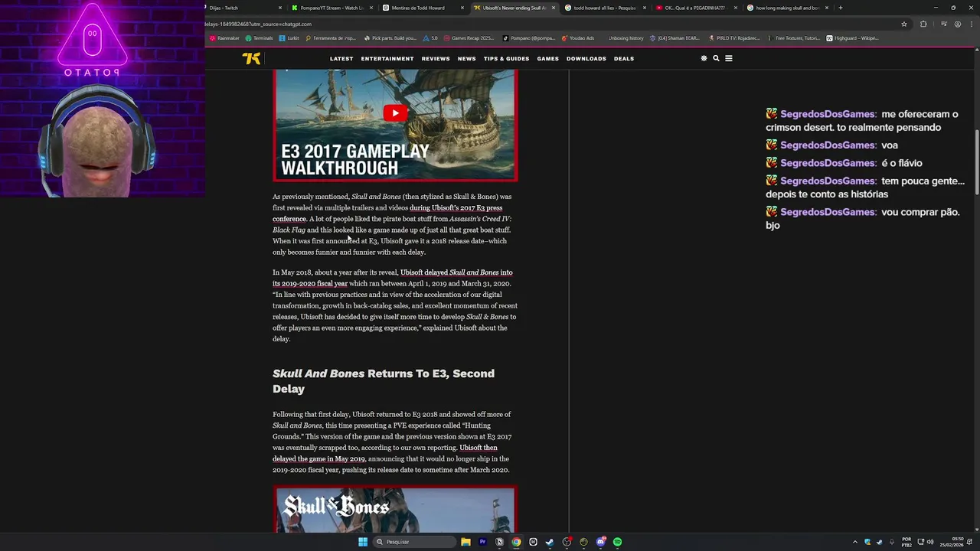Open the Terminals bookmark
This screenshot has height=551, width=980.
coord(259,38)
